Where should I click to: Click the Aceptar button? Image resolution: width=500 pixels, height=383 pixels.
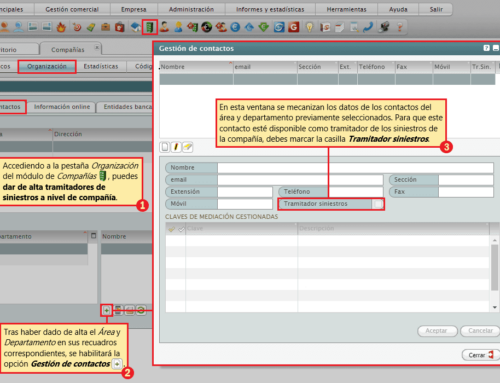tap(436, 331)
